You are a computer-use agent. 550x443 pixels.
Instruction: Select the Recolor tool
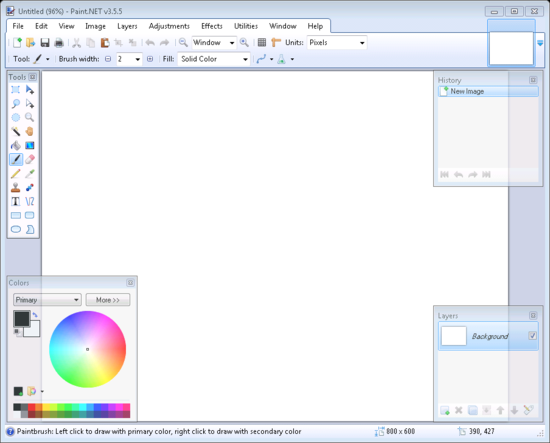(x=30, y=187)
